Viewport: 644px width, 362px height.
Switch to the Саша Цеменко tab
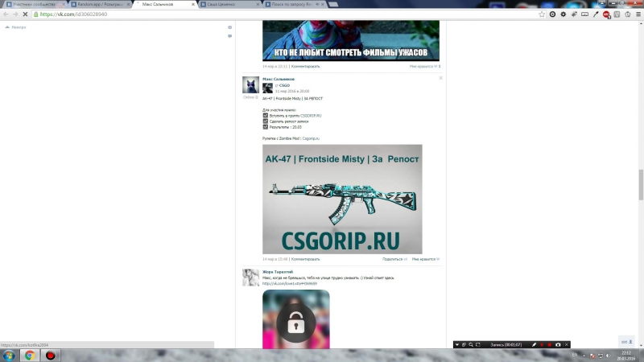(x=229, y=4)
